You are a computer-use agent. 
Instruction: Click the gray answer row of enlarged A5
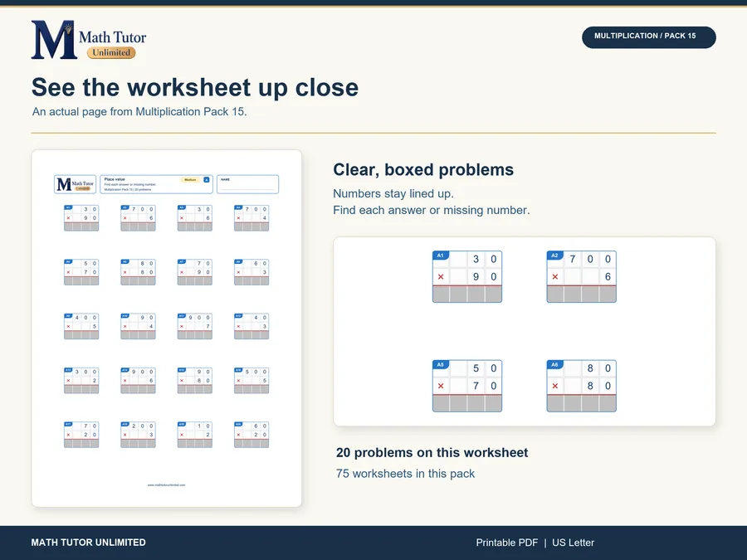click(x=466, y=403)
